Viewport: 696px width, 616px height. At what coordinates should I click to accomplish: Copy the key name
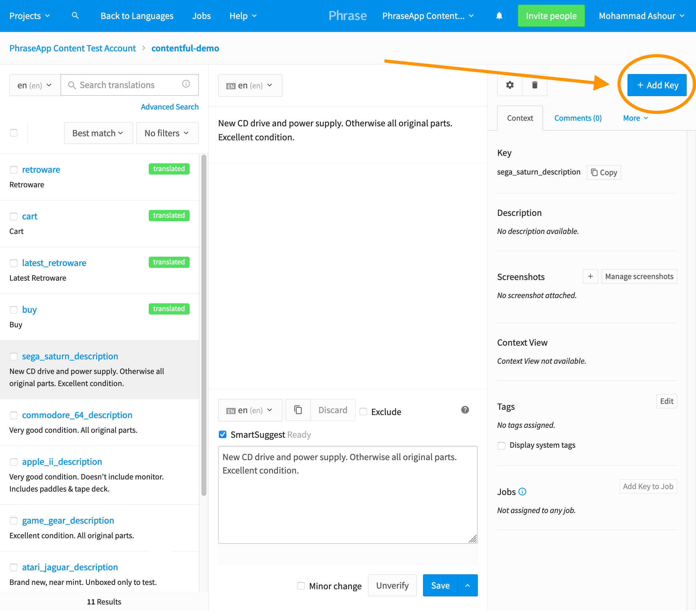click(604, 173)
